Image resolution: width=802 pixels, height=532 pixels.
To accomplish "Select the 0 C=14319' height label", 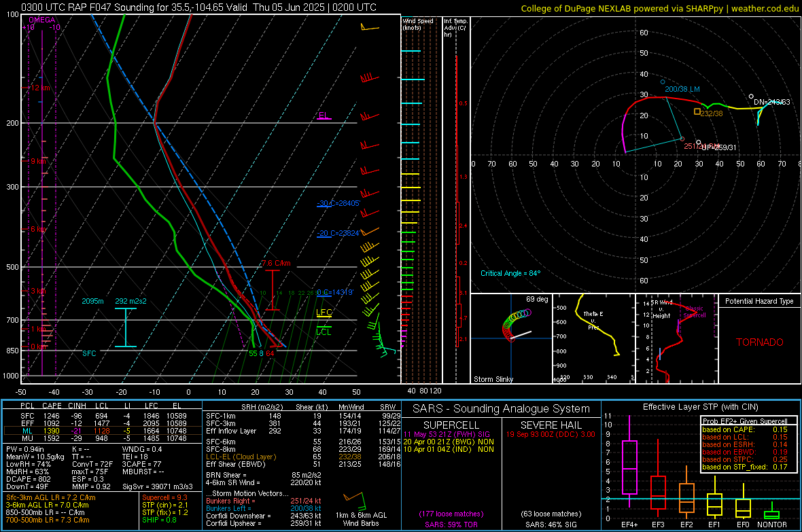I will point(335,293).
